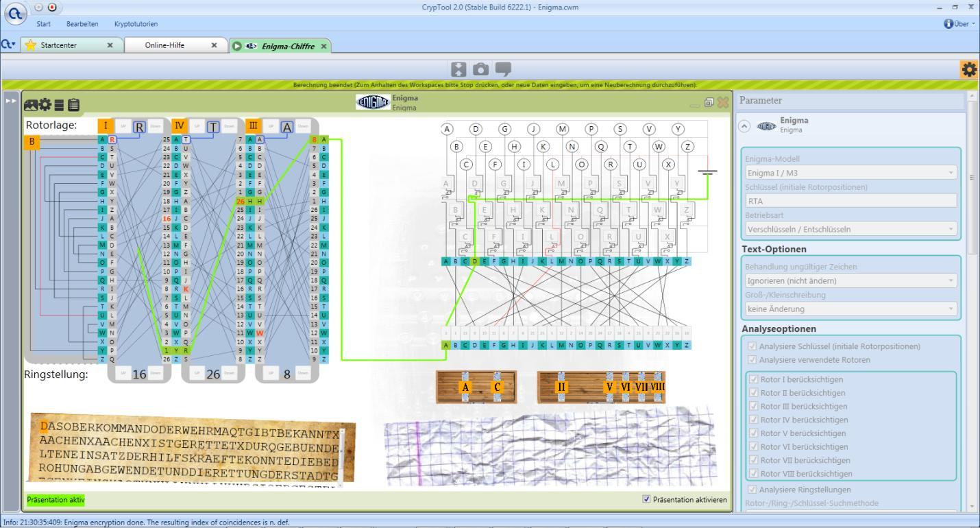Open the Enigma component's gear settings view
The height and width of the screenshot is (528, 980).
(46, 105)
